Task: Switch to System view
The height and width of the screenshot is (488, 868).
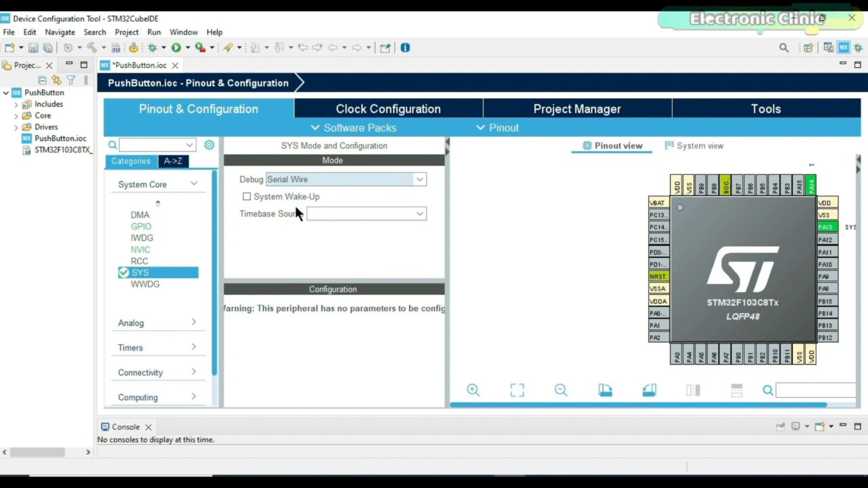Action: pos(694,146)
